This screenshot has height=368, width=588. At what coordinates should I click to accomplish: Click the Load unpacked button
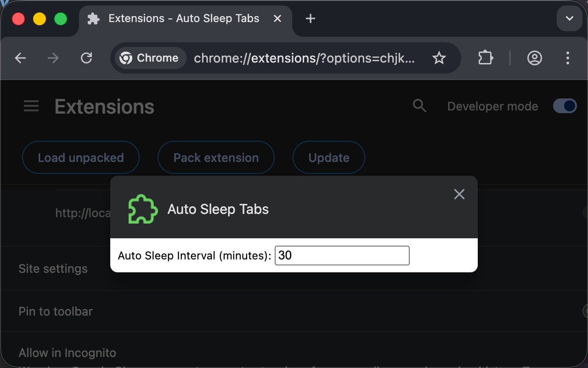click(81, 158)
